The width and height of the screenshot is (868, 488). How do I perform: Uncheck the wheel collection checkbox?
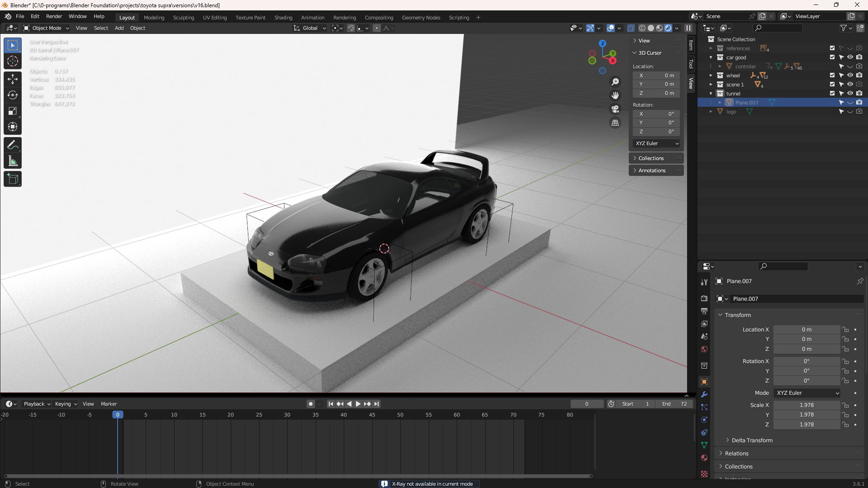832,76
